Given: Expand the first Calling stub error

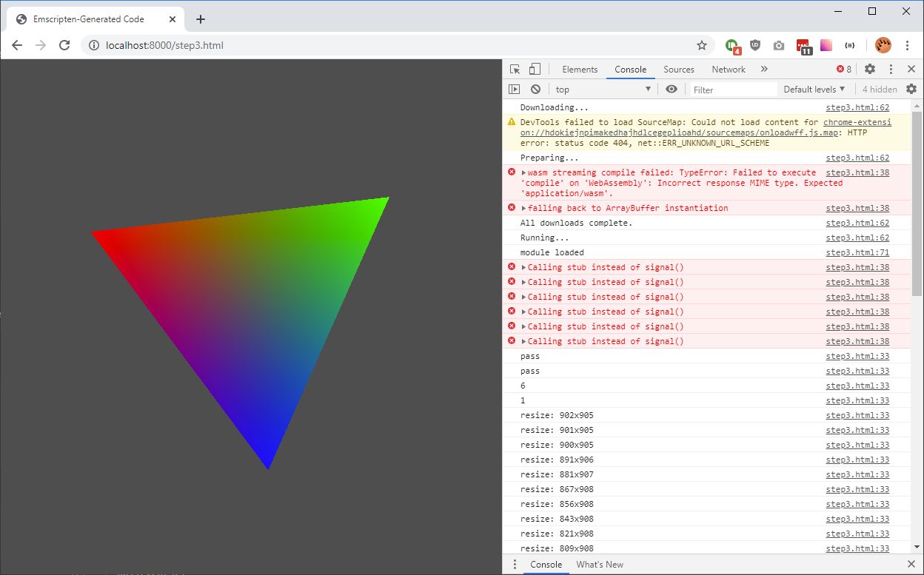Looking at the screenshot, I should point(524,267).
